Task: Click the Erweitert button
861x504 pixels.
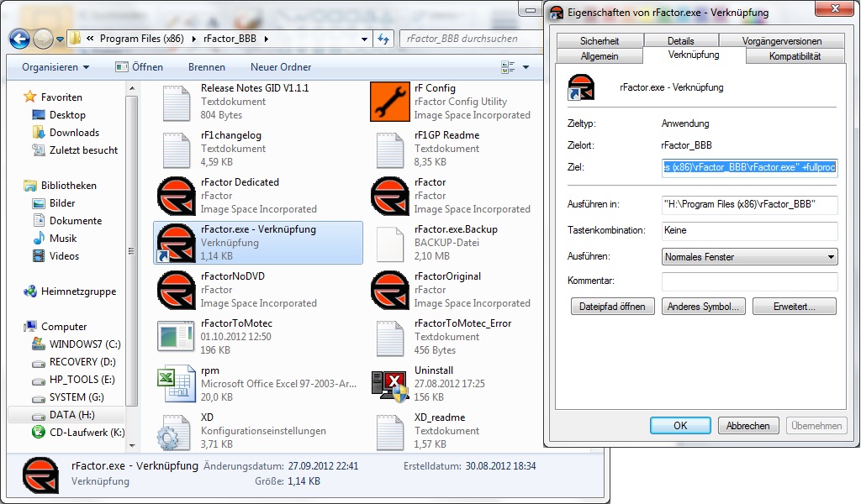Action: [x=794, y=307]
